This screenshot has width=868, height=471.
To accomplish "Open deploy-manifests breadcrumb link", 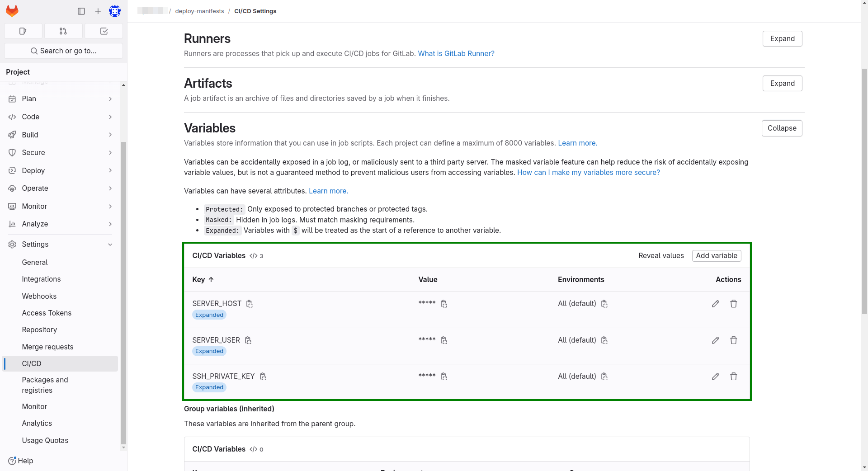I will click(x=199, y=11).
